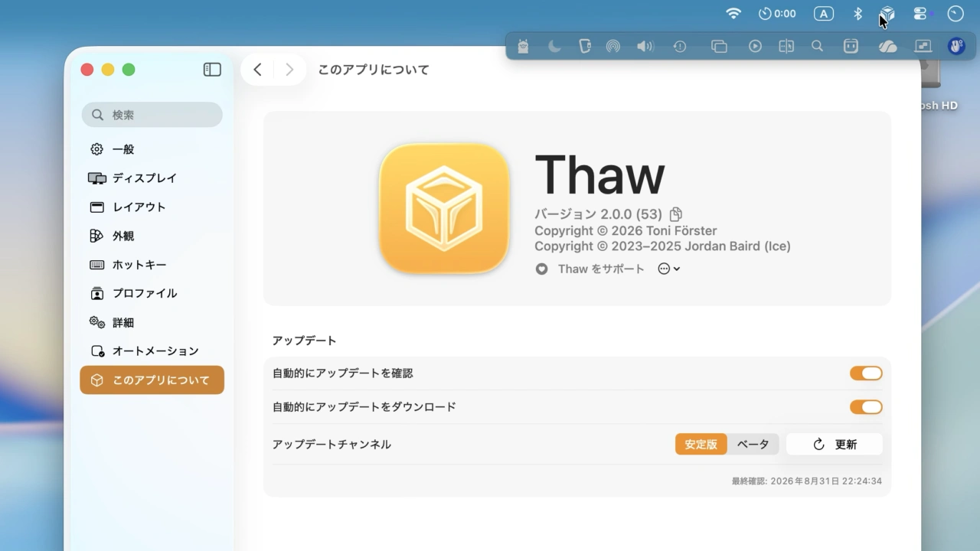Open Spotlight search magnifier icon

818,46
